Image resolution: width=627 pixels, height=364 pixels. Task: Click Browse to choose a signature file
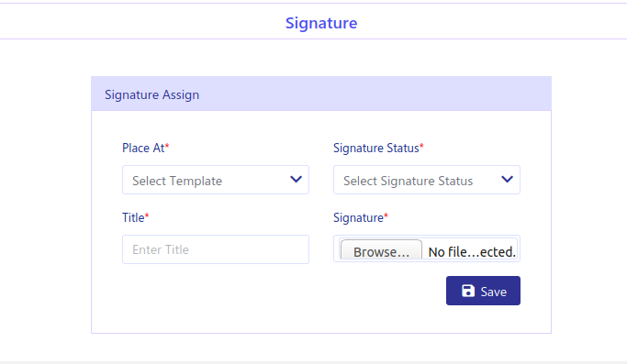381,251
